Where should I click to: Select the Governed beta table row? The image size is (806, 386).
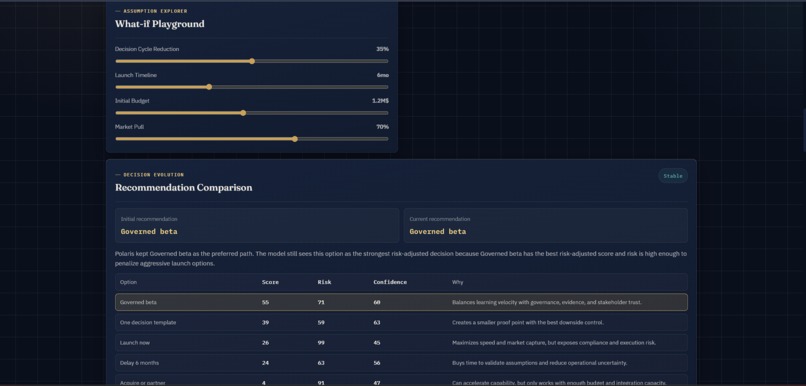pos(401,302)
